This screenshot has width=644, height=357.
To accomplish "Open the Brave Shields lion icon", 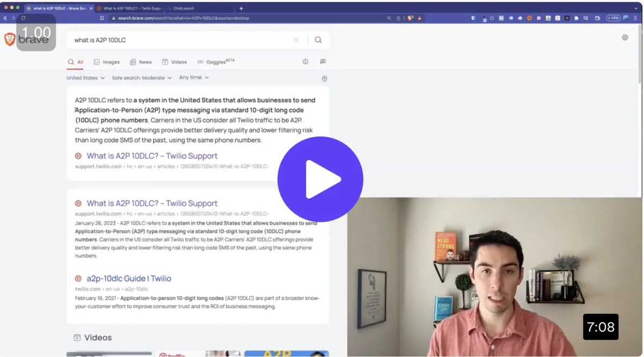I will tap(410, 18).
